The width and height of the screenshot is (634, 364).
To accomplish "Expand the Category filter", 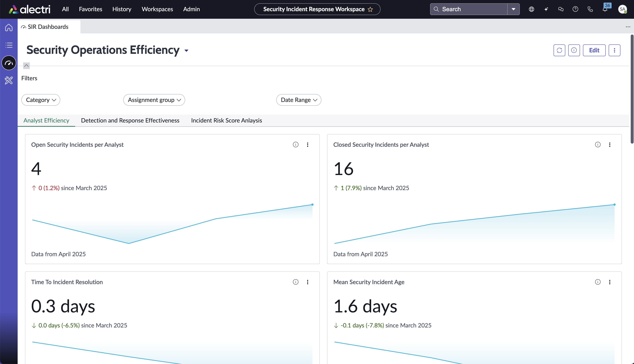I will pos(41,100).
